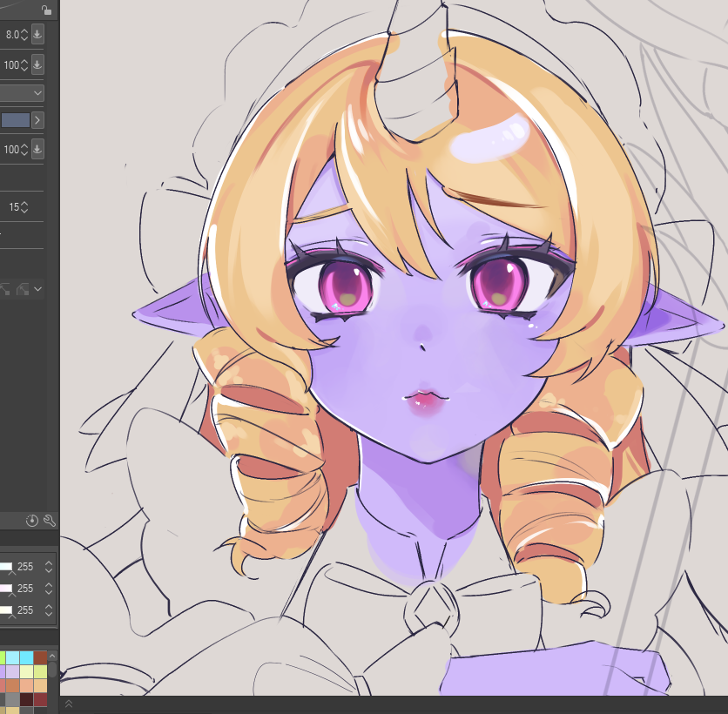The image size is (728, 714).
Task: Click the first color slider showing 255
Action: [x=6, y=566]
